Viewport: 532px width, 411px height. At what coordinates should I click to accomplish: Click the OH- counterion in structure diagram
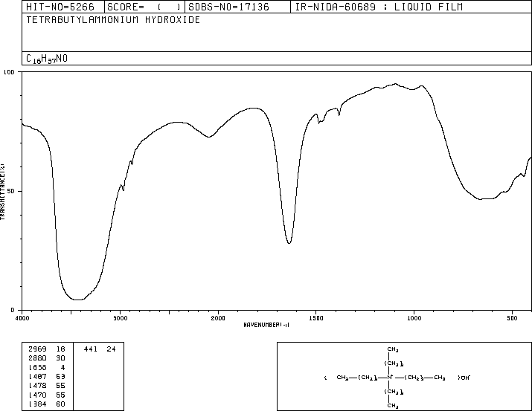point(464,378)
